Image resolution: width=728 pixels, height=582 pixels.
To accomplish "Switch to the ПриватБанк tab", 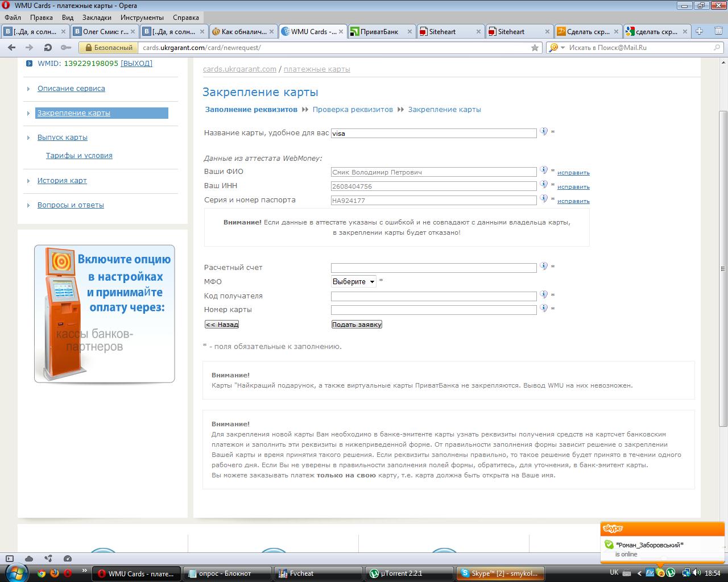I will [x=381, y=31].
